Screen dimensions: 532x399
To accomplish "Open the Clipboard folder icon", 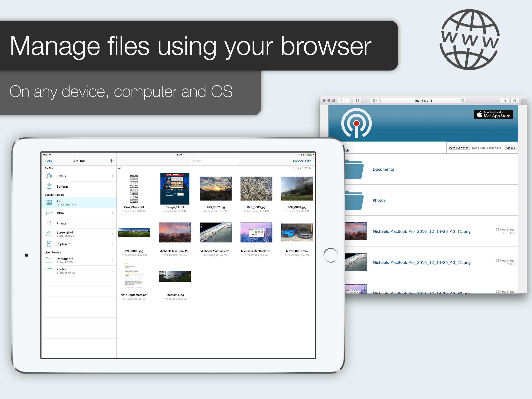I will pos(49,244).
